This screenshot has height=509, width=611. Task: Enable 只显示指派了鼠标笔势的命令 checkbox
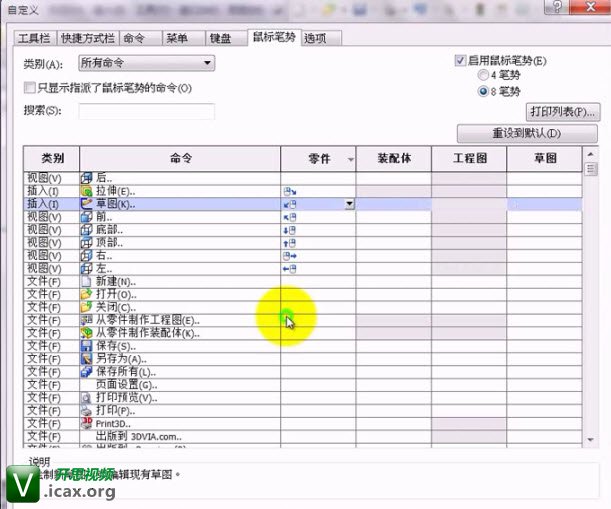click(x=30, y=88)
